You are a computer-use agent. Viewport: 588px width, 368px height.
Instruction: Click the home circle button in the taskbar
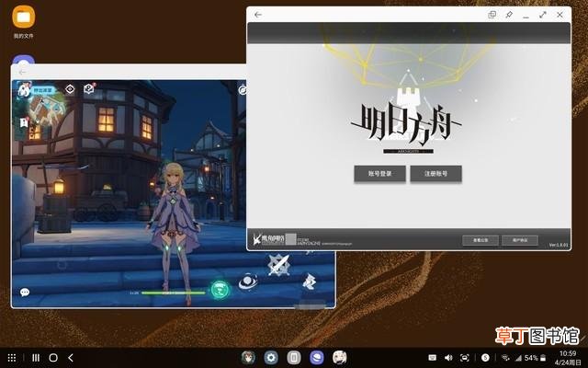tap(53, 358)
